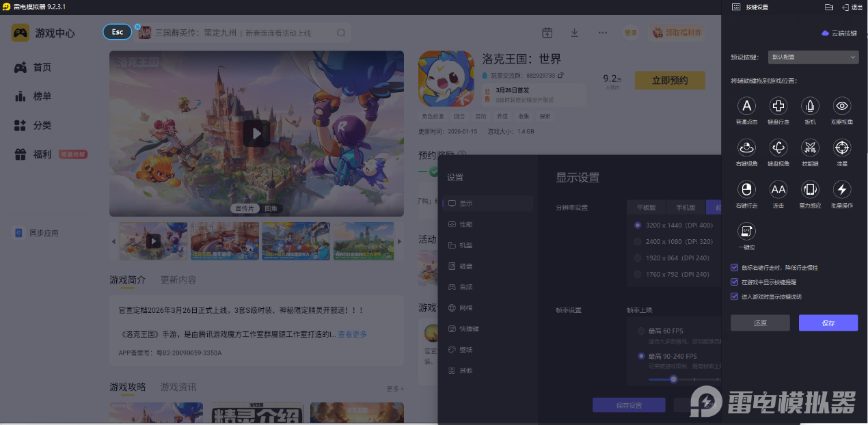The image size is (868, 425).
Task: Open 分类 categories in sidebar
Action: point(33,126)
